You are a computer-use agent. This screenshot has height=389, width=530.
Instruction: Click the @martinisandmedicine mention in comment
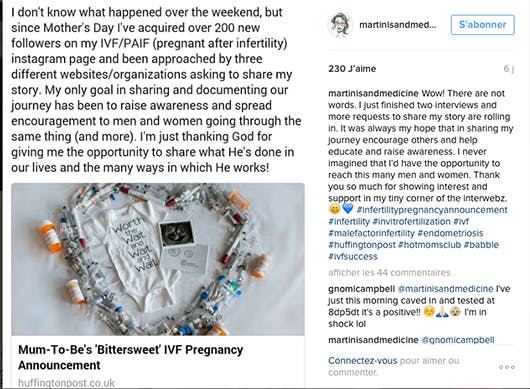445,289
